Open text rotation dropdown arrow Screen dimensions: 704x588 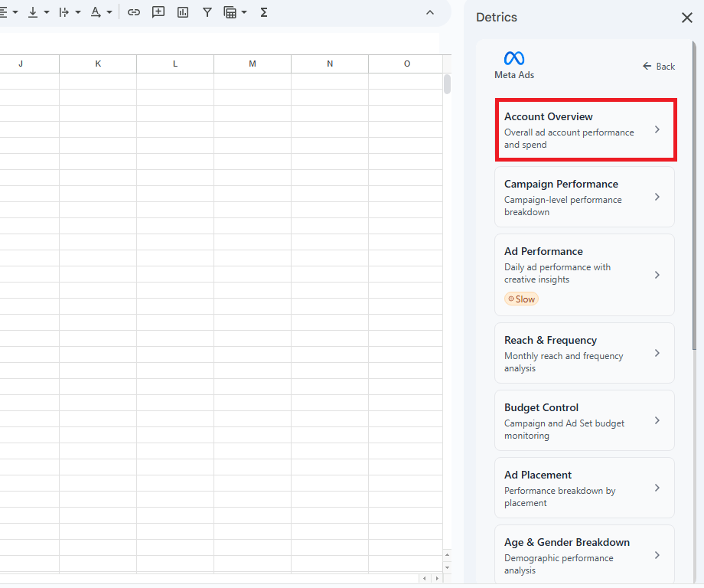coord(109,12)
